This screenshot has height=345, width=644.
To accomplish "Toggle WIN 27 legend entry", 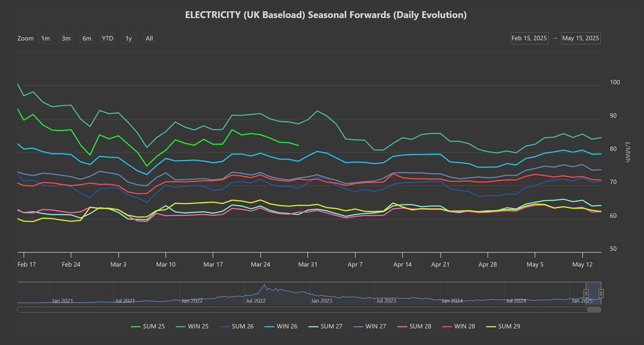I will tap(370, 326).
